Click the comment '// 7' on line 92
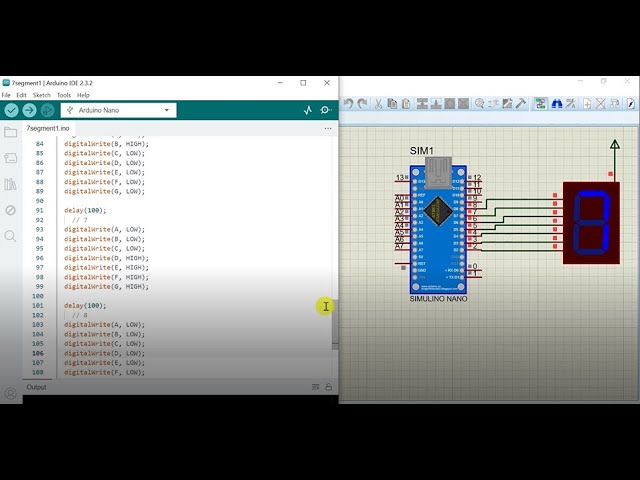 (80, 220)
